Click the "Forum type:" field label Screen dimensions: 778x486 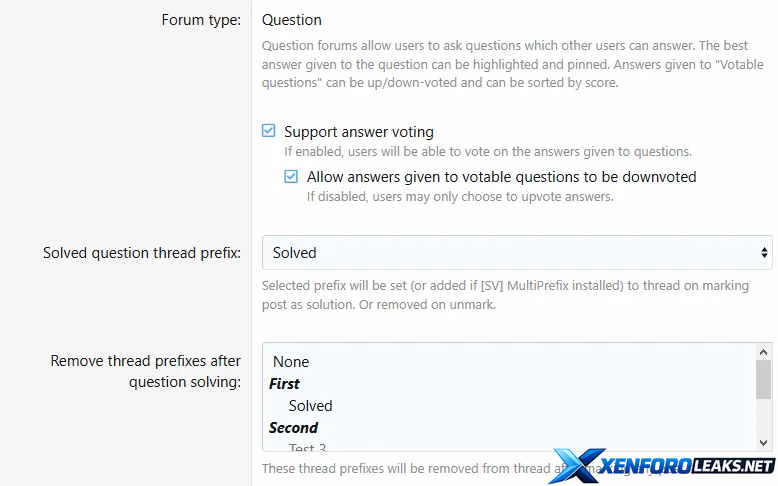201,20
